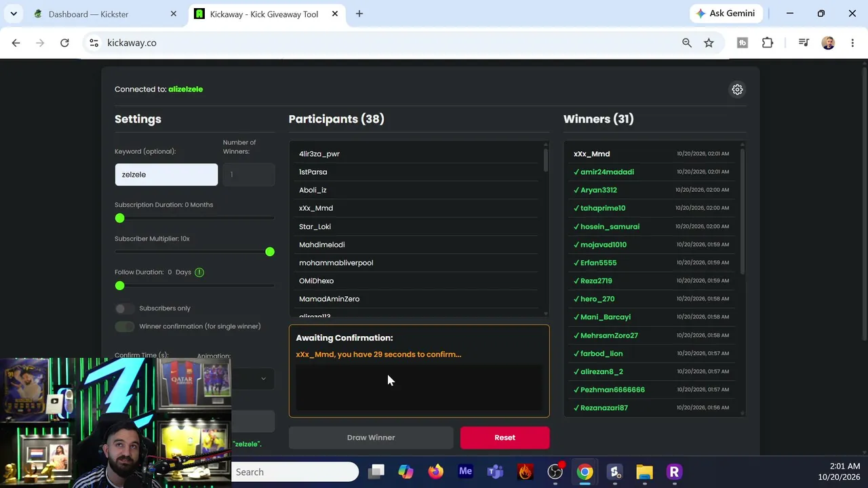Image resolution: width=868 pixels, height=488 pixels.
Task: Open the Chrome Extensions puzzle menu
Action: click(x=768, y=43)
